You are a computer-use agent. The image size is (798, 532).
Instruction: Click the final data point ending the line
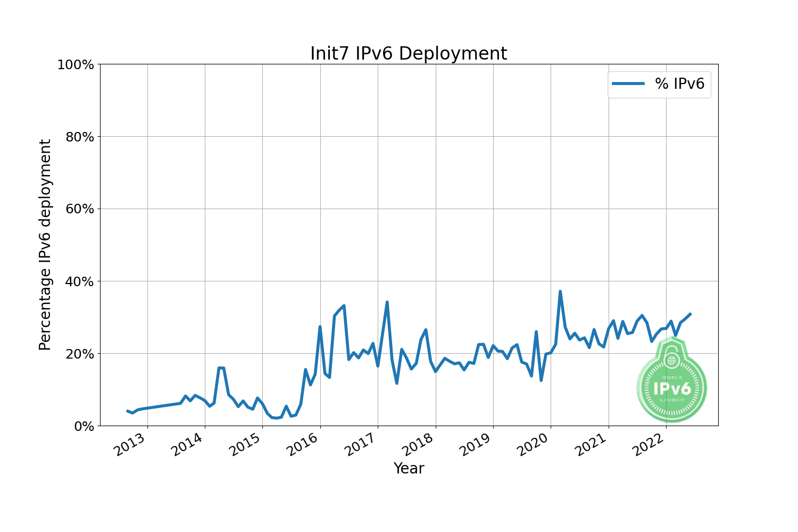[690, 314]
